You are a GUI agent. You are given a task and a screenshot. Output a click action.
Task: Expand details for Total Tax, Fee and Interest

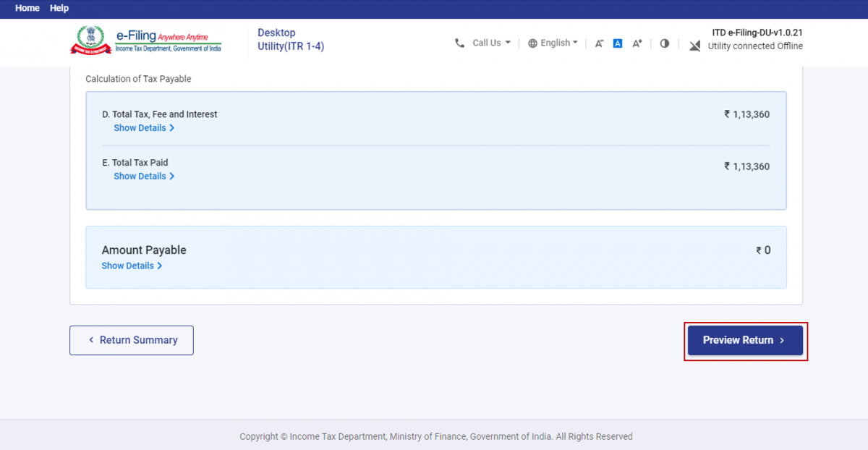[x=143, y=127]
